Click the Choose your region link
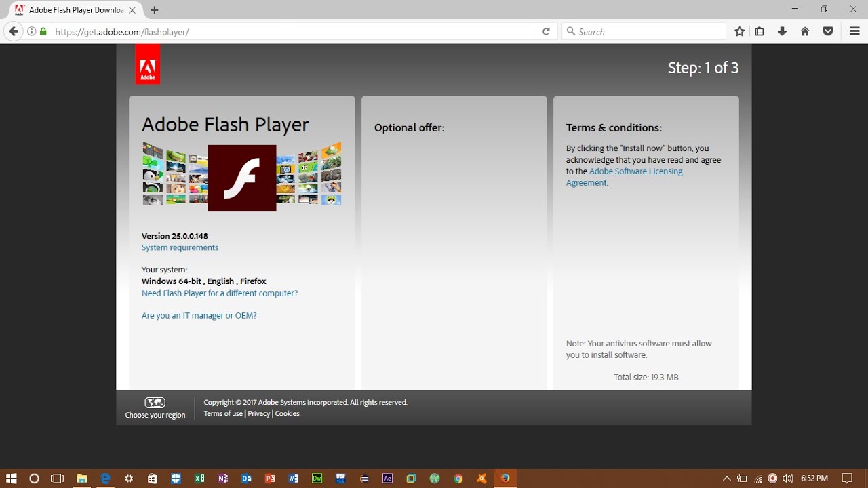The image size is (868, 488). (x=155, y=415)
